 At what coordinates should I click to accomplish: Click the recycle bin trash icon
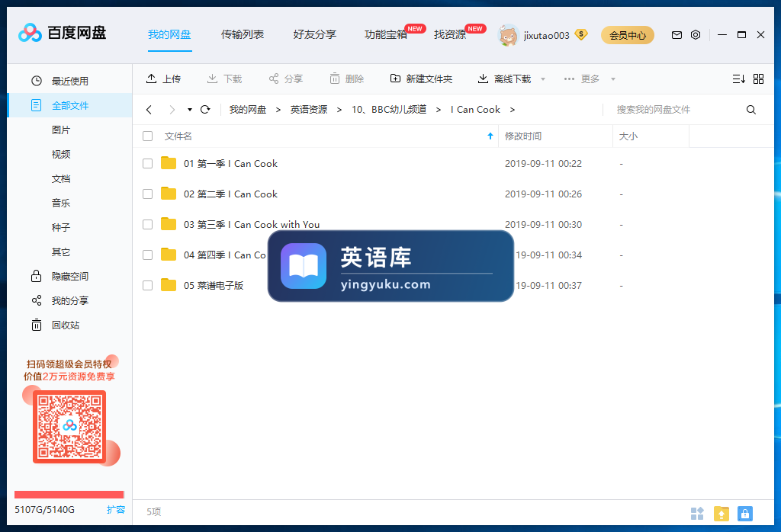tap(37, 325)
